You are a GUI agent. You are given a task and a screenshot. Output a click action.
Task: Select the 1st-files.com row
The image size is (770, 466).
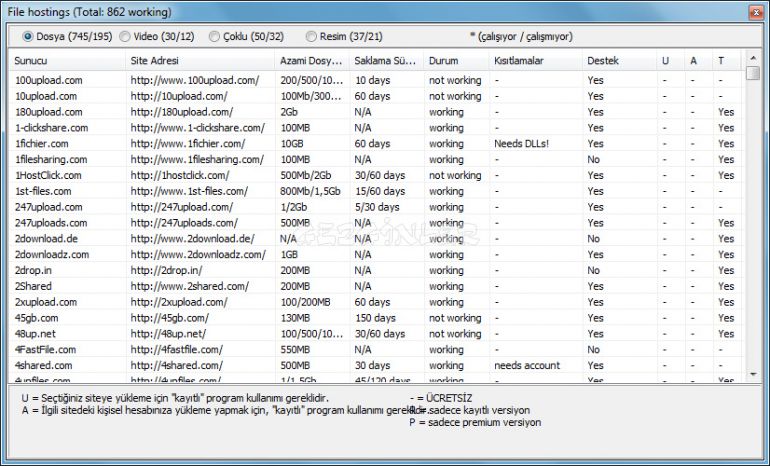(376, 191)
